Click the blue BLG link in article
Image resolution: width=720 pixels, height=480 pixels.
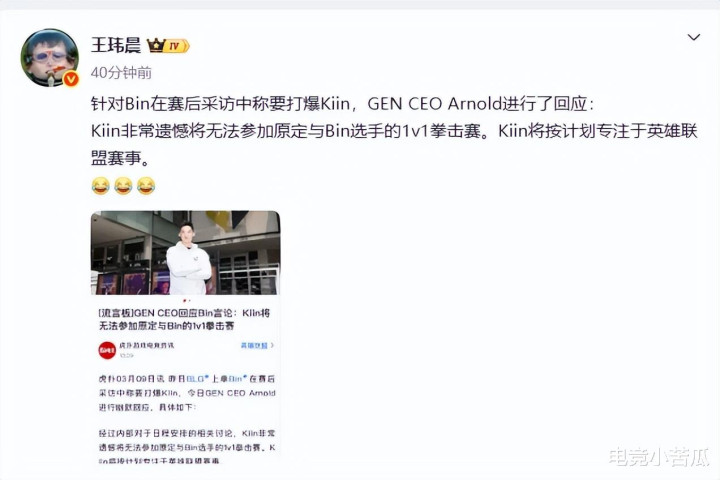click(x=196, y=379)
